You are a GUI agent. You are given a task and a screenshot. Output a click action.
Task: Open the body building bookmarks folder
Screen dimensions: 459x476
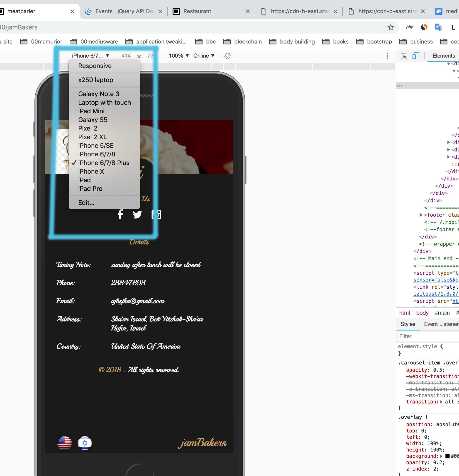[292, 41]
